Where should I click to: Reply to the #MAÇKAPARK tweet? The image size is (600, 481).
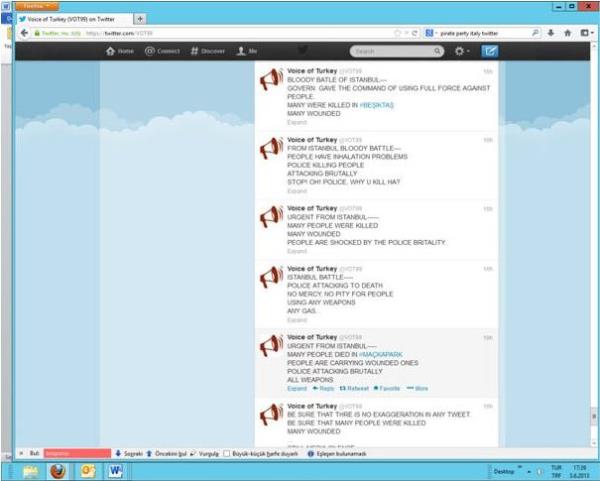point(323,388)
